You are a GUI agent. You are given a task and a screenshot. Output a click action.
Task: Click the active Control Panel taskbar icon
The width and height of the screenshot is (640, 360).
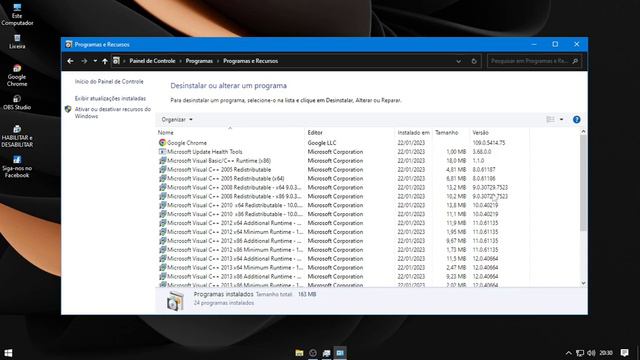coord(340,353)
